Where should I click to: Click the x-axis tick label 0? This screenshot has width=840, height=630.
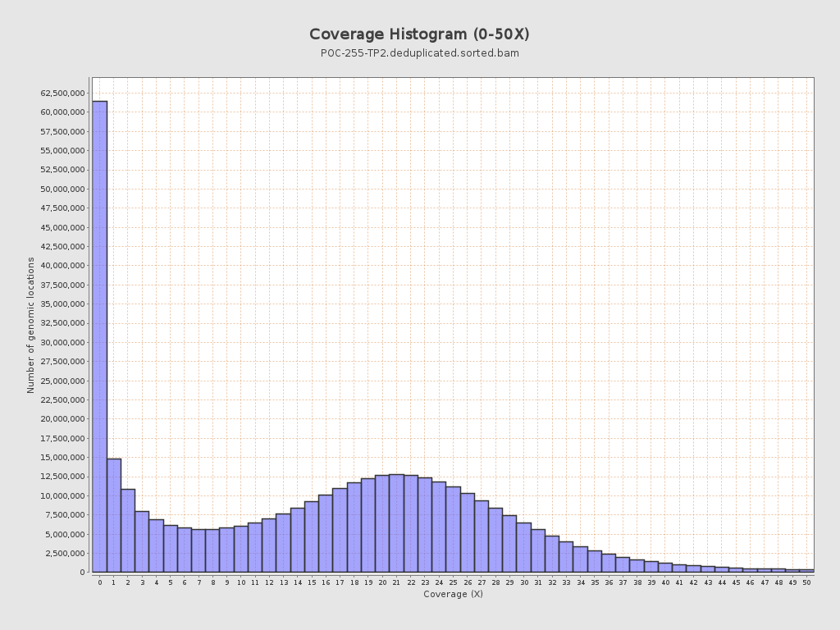(x=99, y=582)
